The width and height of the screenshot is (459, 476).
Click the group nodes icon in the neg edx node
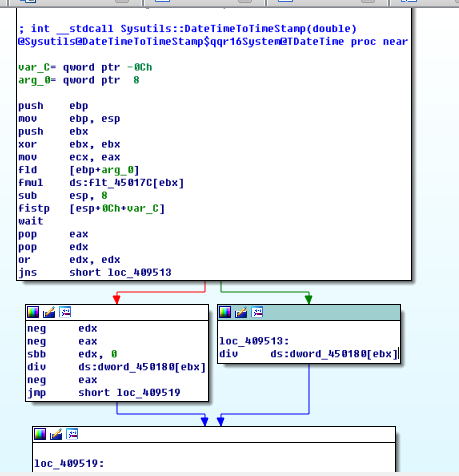[65, 312]
